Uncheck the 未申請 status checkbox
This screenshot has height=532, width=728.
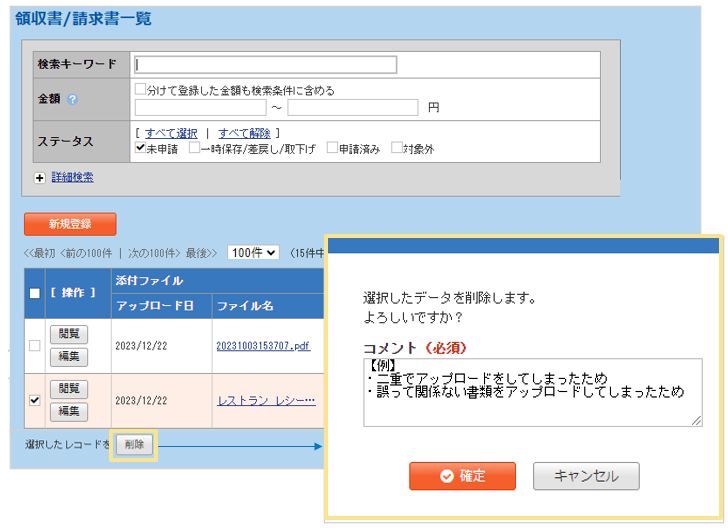141,148
